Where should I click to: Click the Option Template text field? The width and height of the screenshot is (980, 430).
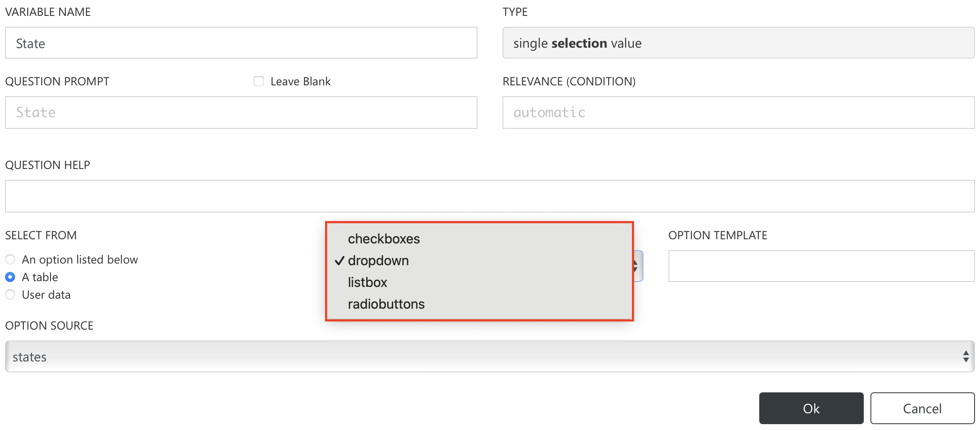(x=821, y=266)
